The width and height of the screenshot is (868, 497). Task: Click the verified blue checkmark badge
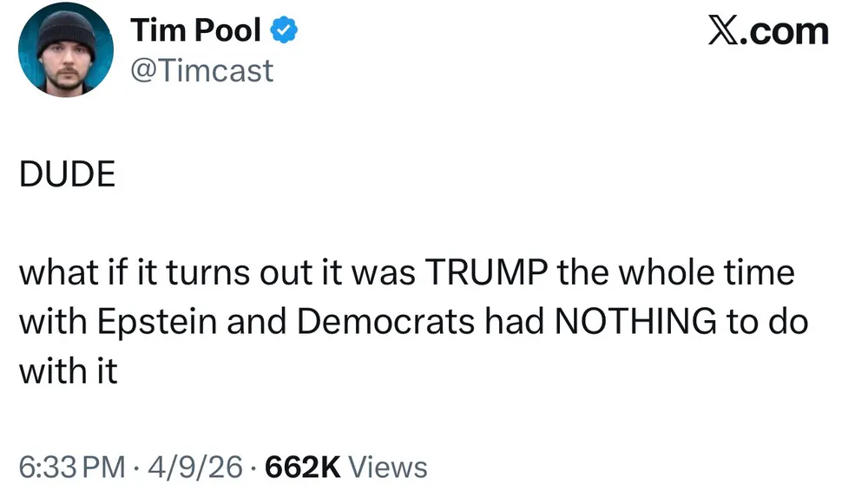click(x=284, y=32)
